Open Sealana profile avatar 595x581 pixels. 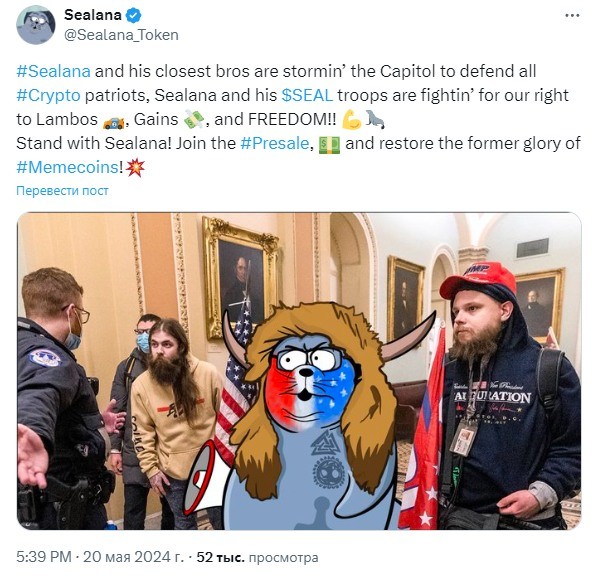point(36,25)
